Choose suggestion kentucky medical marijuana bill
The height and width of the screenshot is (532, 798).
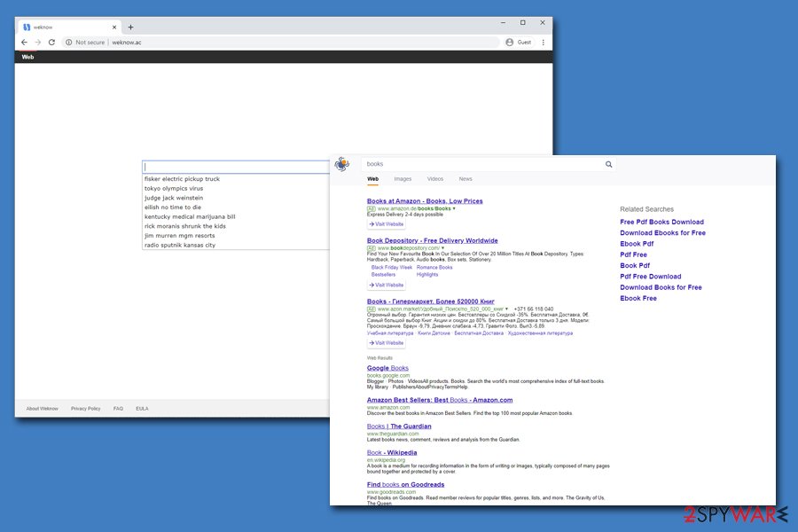click(x=190, y=216)
